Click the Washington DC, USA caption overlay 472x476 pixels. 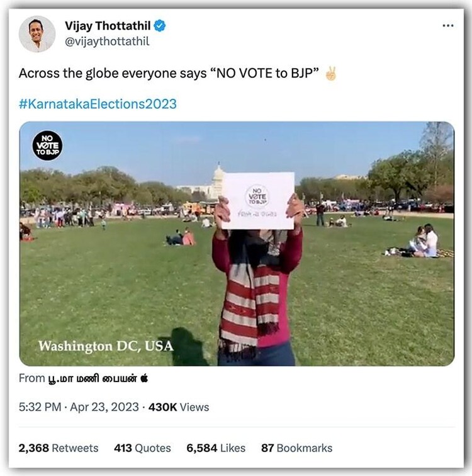click(x=106, y=346)
